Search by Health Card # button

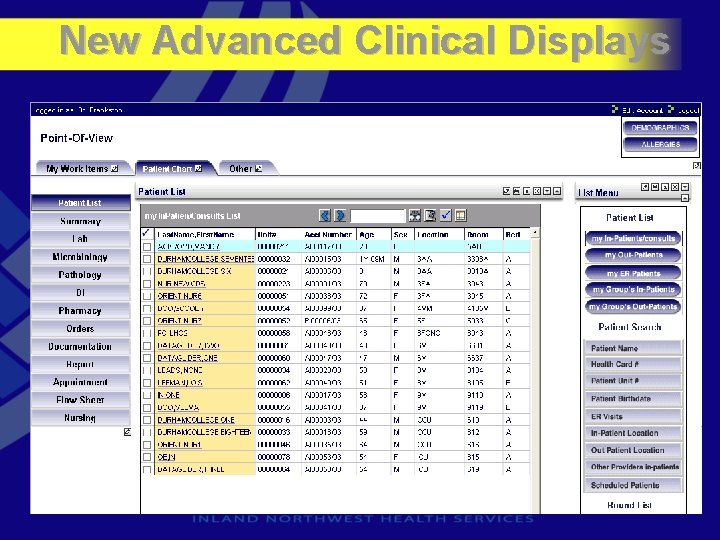click(x=633, y=364)
